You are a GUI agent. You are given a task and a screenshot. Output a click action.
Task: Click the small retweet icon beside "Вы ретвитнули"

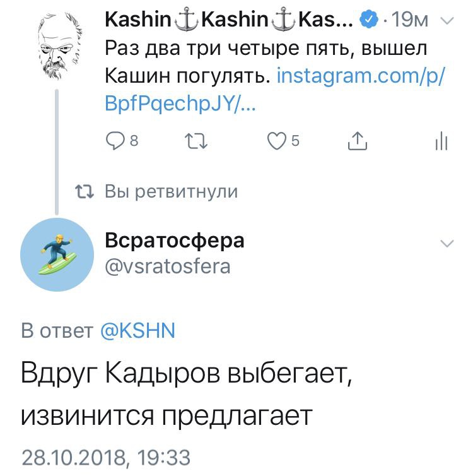tap(83, 191)
